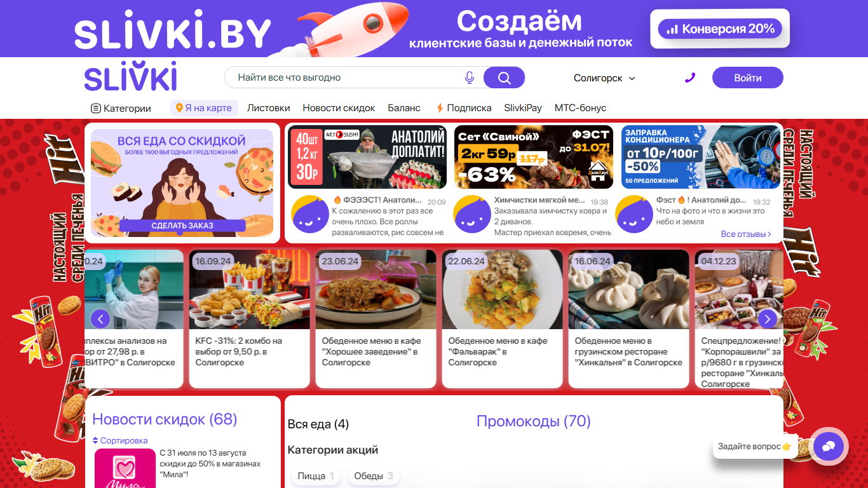The height and width of the screenshot is (488, 868).
Task: Filter by Пицца category chip
Action: coord(316,476)
